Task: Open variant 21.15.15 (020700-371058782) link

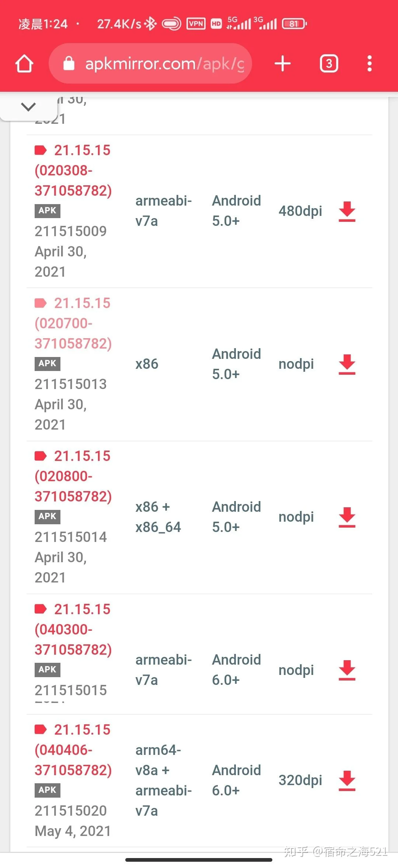Action: 73,323
